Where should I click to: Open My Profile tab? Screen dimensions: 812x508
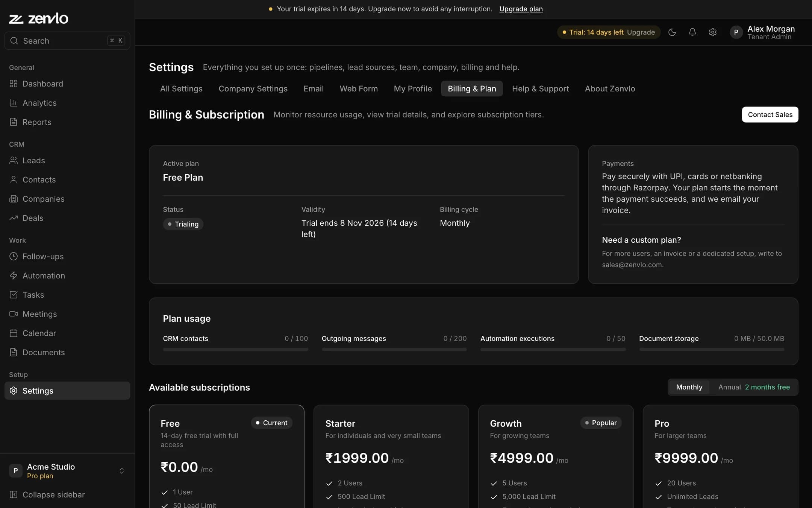(x=413, y=89)
